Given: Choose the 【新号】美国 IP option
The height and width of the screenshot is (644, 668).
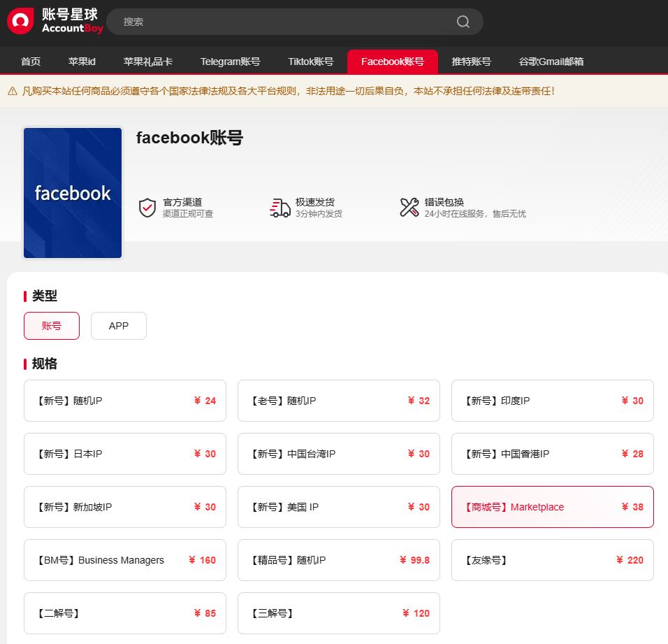Looking at the screenshot, I should [338, 507].
